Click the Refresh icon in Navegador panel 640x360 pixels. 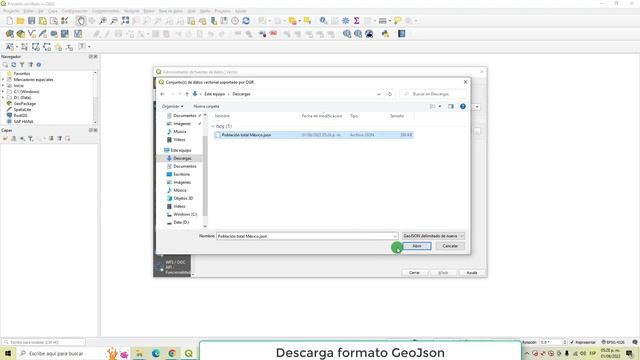tap(13, 65)
